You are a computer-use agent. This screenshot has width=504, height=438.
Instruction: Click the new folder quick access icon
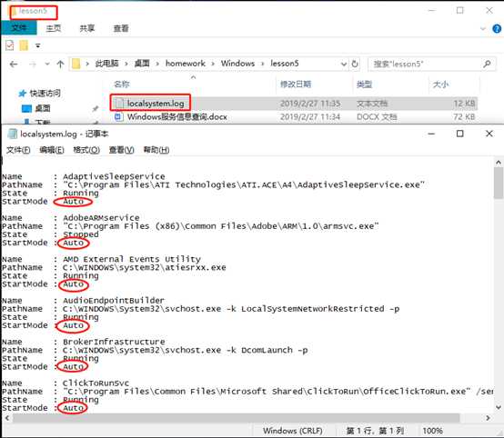point(24,45)
